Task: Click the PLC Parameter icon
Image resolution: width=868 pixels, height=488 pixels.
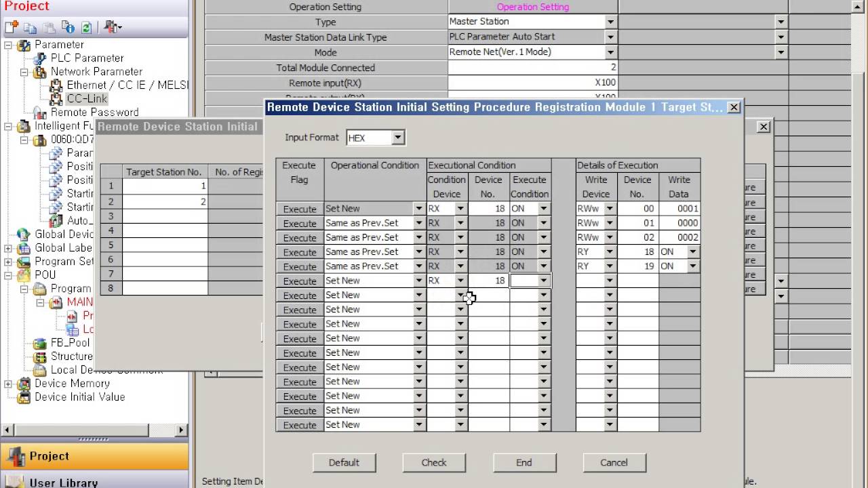Action: (41, 58)
